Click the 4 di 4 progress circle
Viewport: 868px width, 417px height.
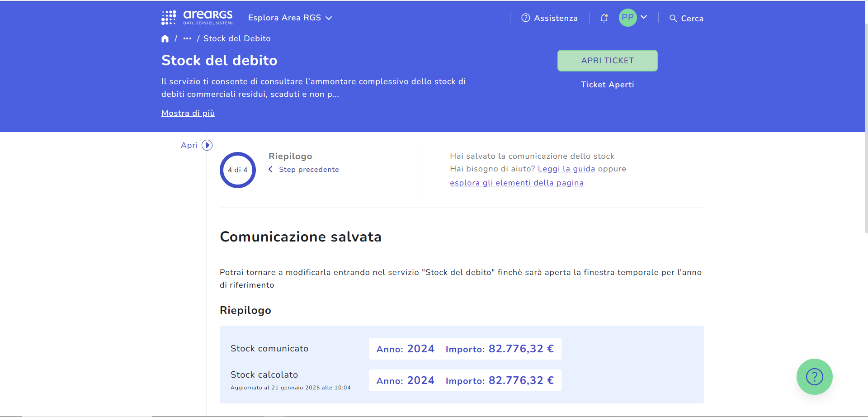pyautogui.click(x=238, y=170)
